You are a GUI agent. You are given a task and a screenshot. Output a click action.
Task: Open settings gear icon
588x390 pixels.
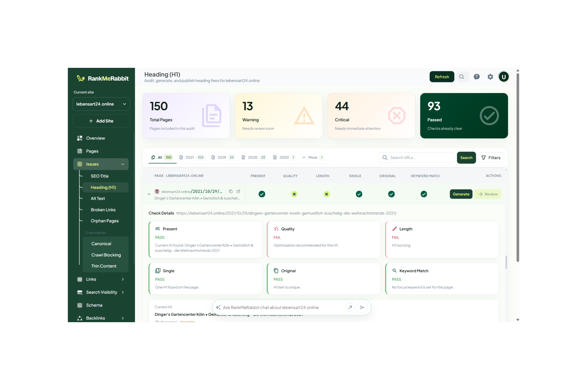(490, 77)
